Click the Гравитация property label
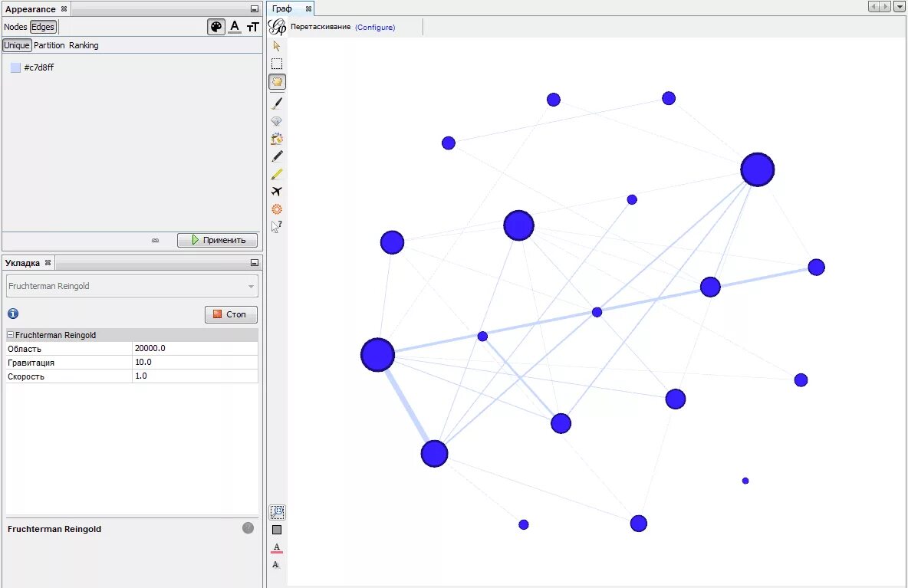Viewport: 908px width, 588px height. 31,363
